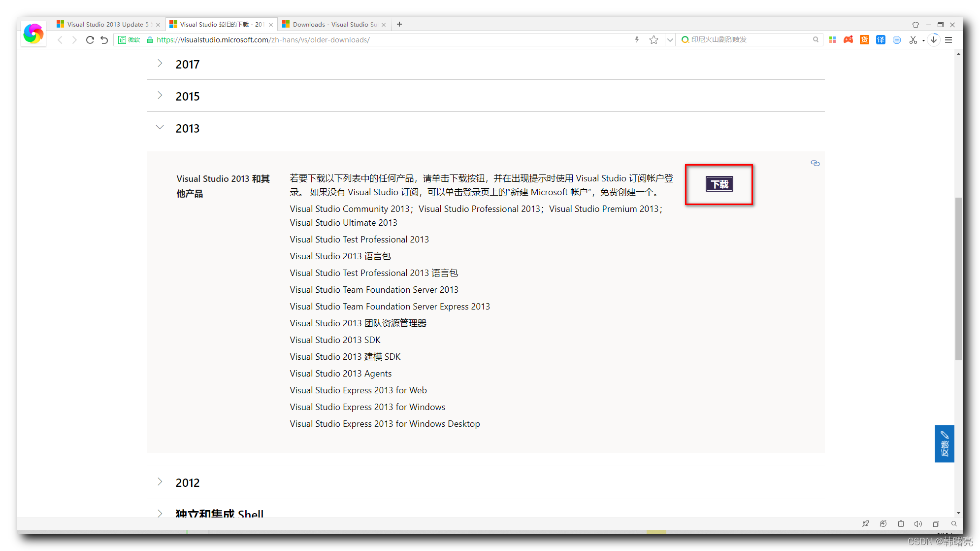
Task: Toggle sound with the speaker icon
Action: click(918, 524)
